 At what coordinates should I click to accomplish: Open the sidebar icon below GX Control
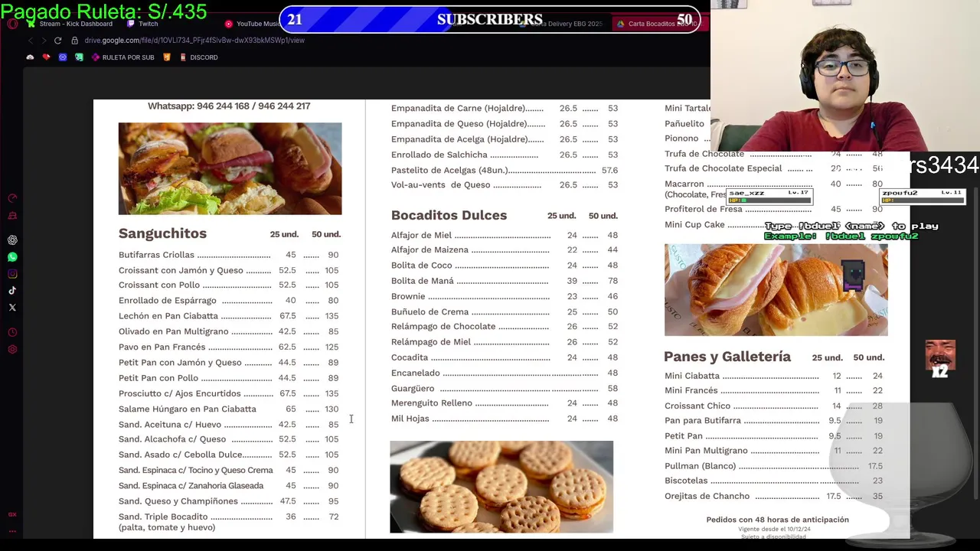pos(12,216)
